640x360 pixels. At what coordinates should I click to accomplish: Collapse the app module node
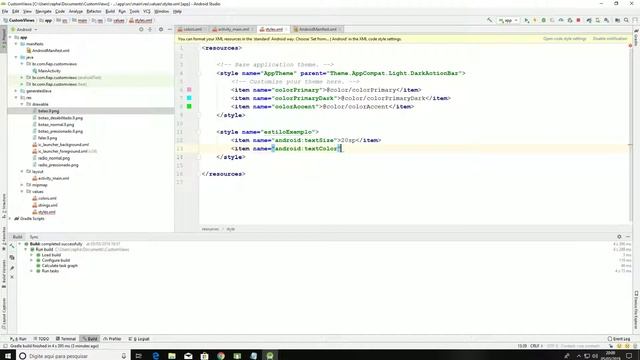pyautogui.click(x=11, y=37)
